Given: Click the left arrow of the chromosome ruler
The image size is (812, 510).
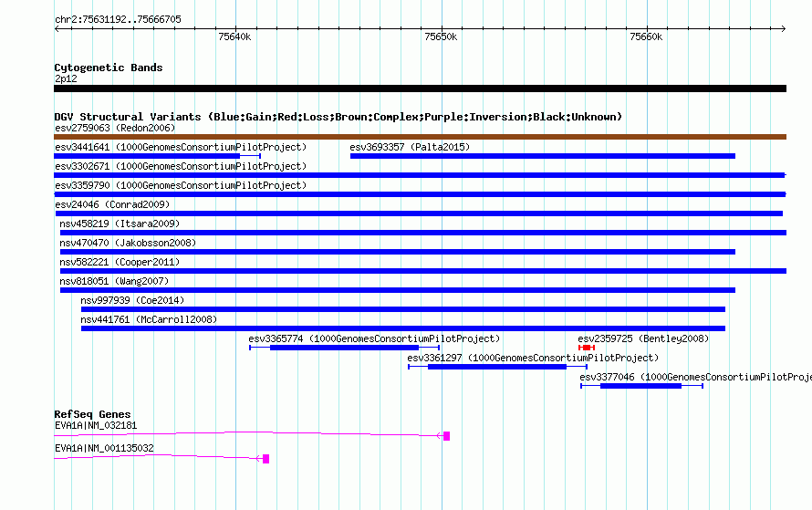Looking at the screenshot, I should [57, 28].
